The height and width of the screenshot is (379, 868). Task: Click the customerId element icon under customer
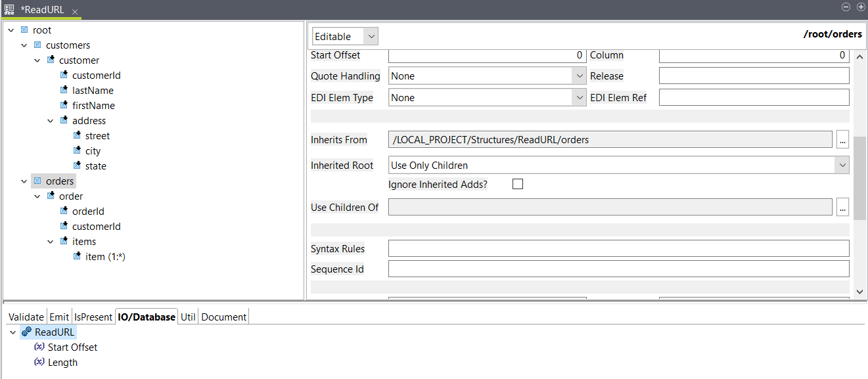[x=64, y=76]
